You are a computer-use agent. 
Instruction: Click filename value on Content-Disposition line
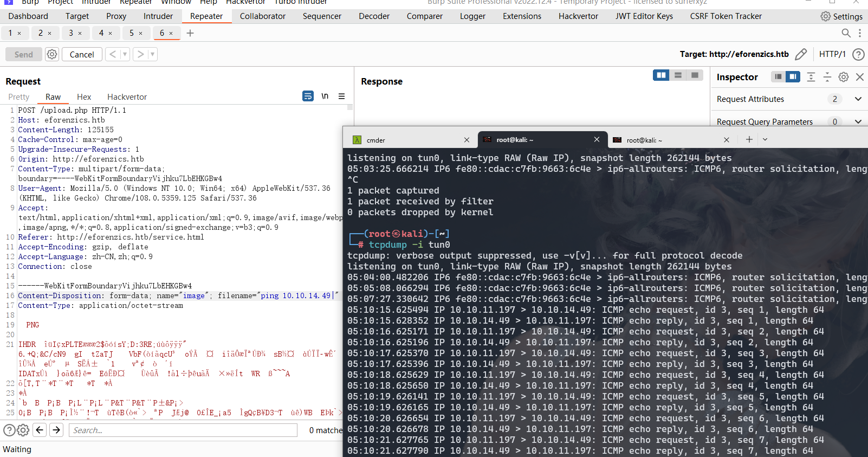pyautogui.click(x=297, y=295)
